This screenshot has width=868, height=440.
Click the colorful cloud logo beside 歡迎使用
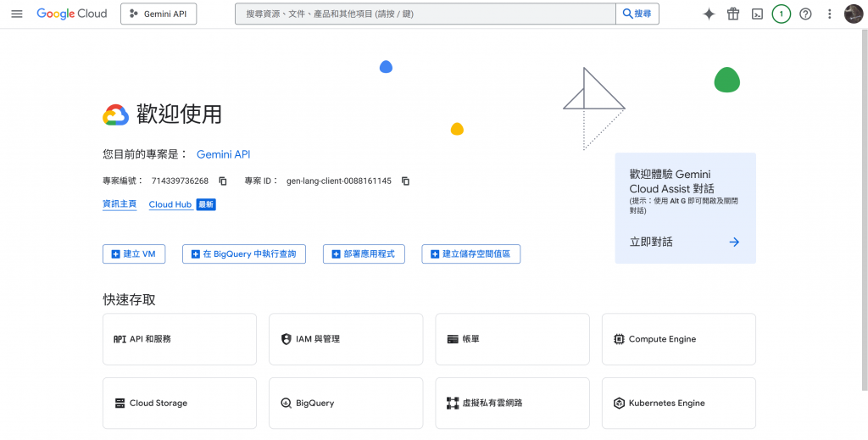pos(115,115)
